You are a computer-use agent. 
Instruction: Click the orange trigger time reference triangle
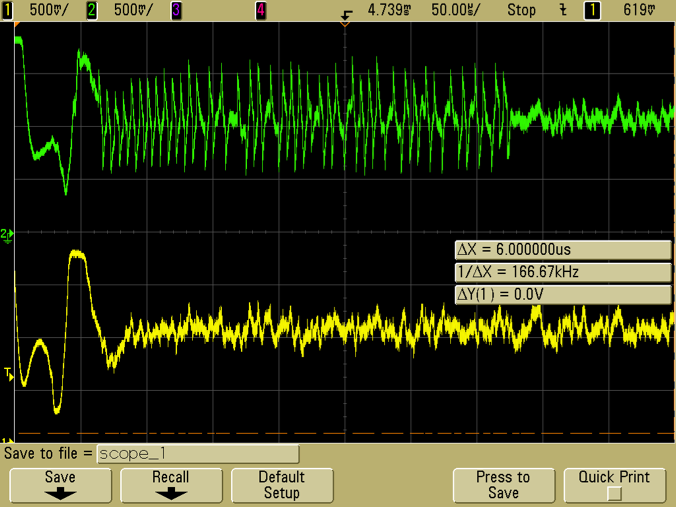pos(344,25)
